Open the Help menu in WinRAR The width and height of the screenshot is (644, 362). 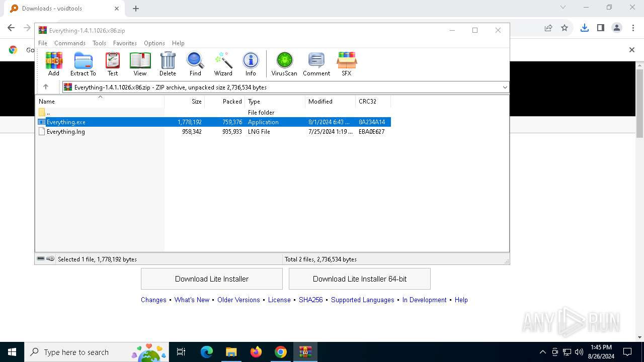coord(178,43)
